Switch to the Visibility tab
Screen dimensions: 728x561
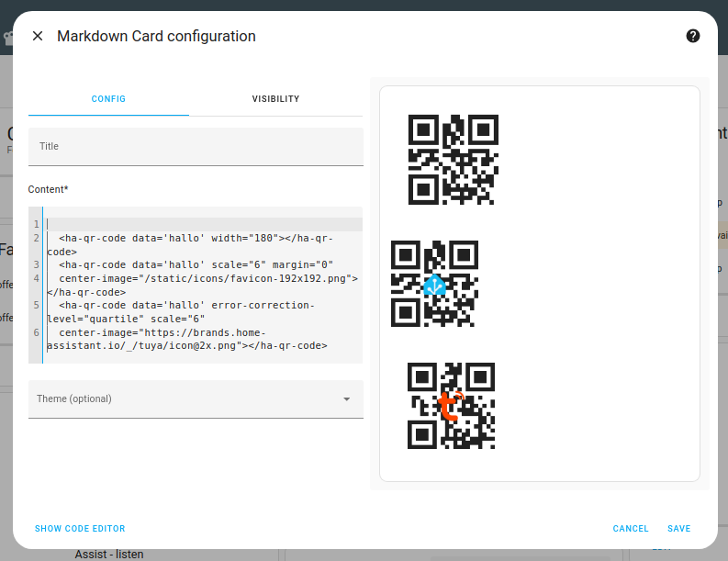point(275,99)
